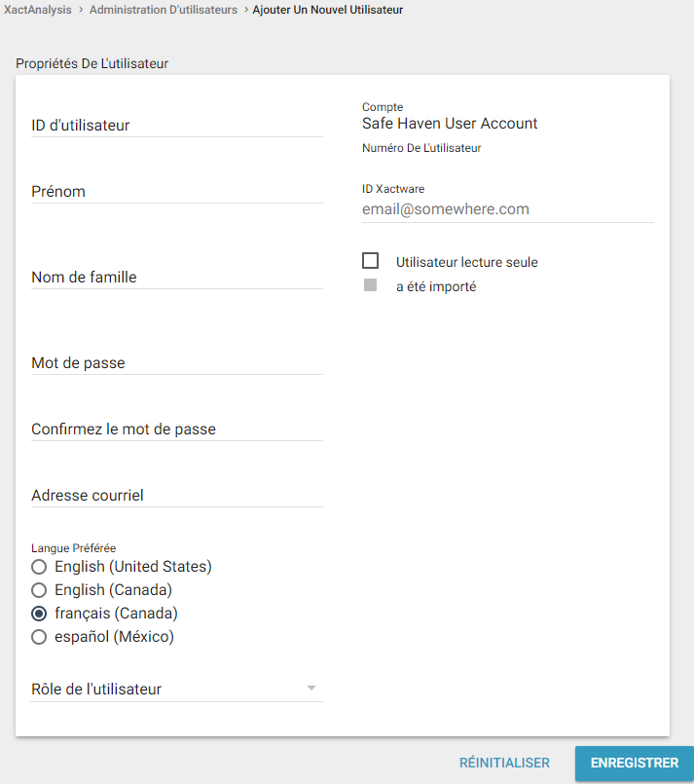Click the Mot de passe field

point(176,362)
